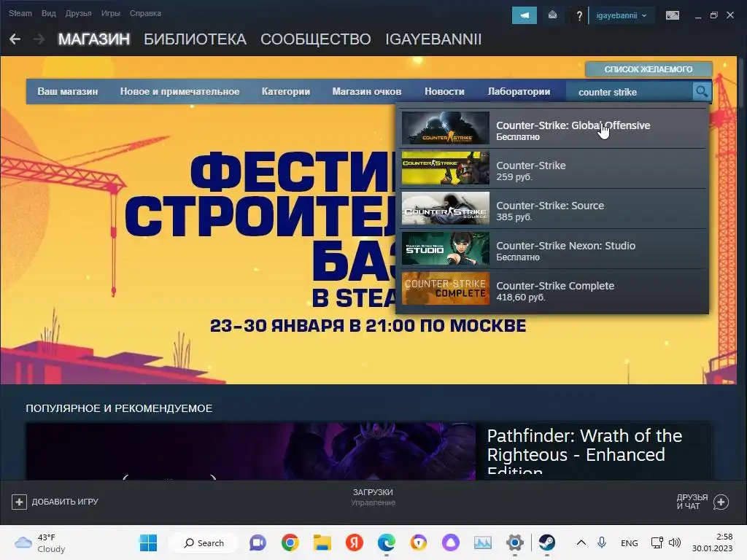Open the purple round app icon in taskbar
This screenshot has width=747, height=560.
(x=451, y=542)
